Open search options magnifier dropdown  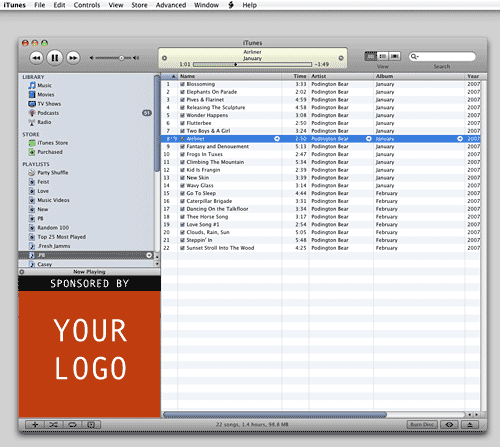415,57
